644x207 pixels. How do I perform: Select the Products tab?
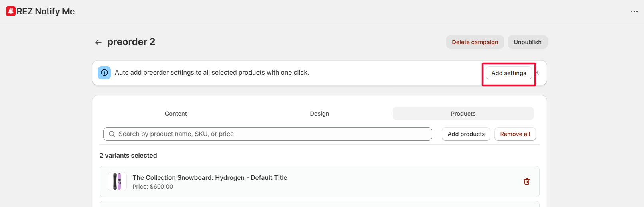click(463, 114)
